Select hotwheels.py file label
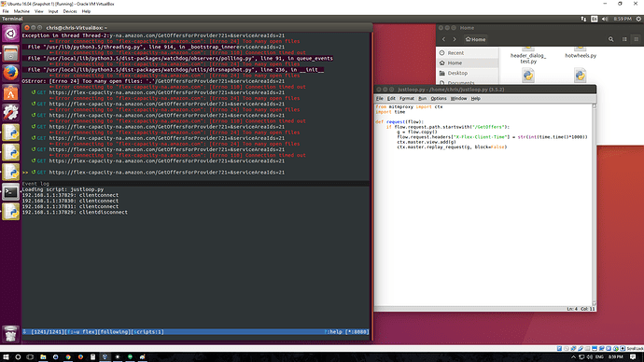644x362 pixels. pos(581,55)
